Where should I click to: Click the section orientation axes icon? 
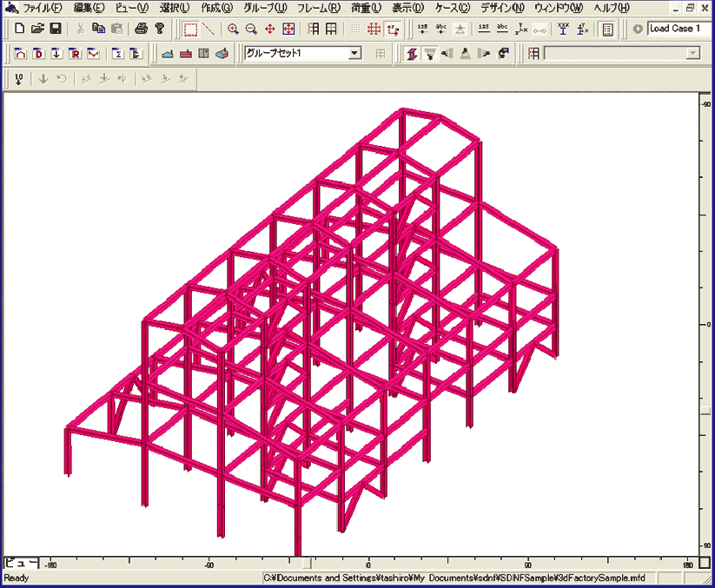point(582,30)
